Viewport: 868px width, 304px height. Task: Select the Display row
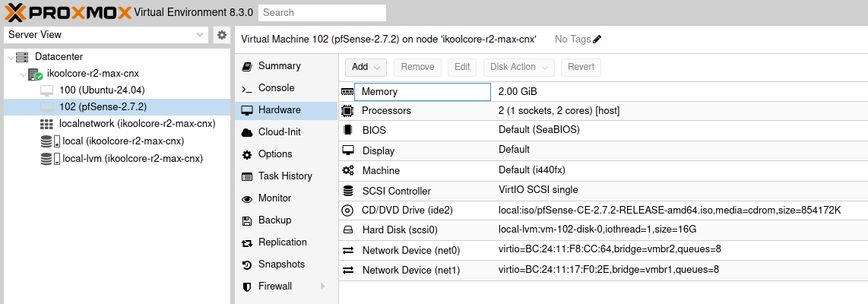[603, 150]
